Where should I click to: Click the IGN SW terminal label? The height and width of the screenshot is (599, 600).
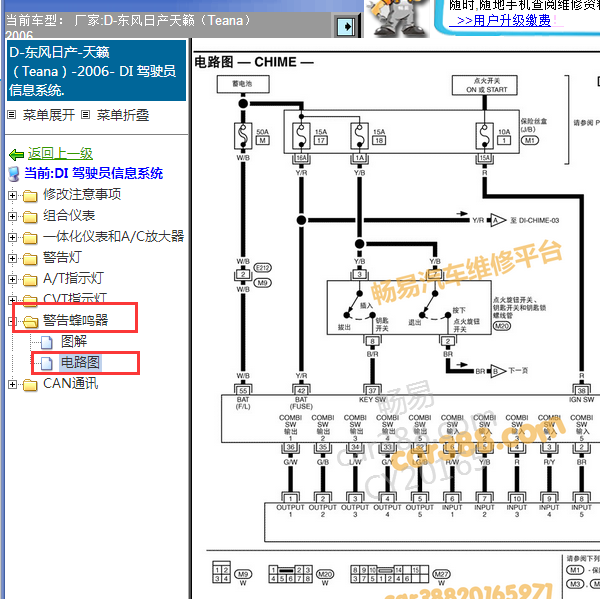point(581,400)
